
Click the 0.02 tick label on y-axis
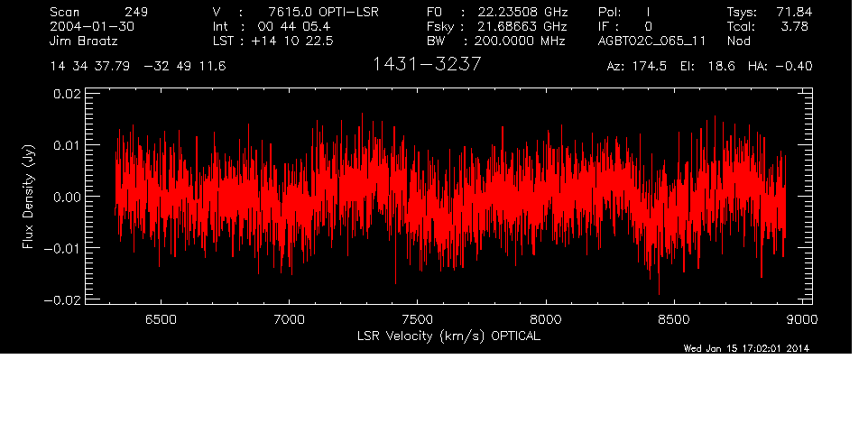point(69,93)
